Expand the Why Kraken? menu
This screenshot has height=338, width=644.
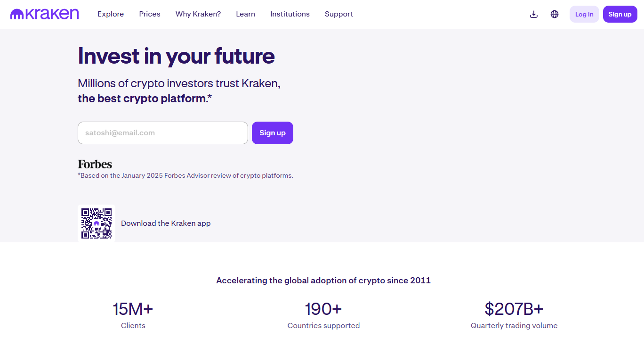[x=198, y=14]
